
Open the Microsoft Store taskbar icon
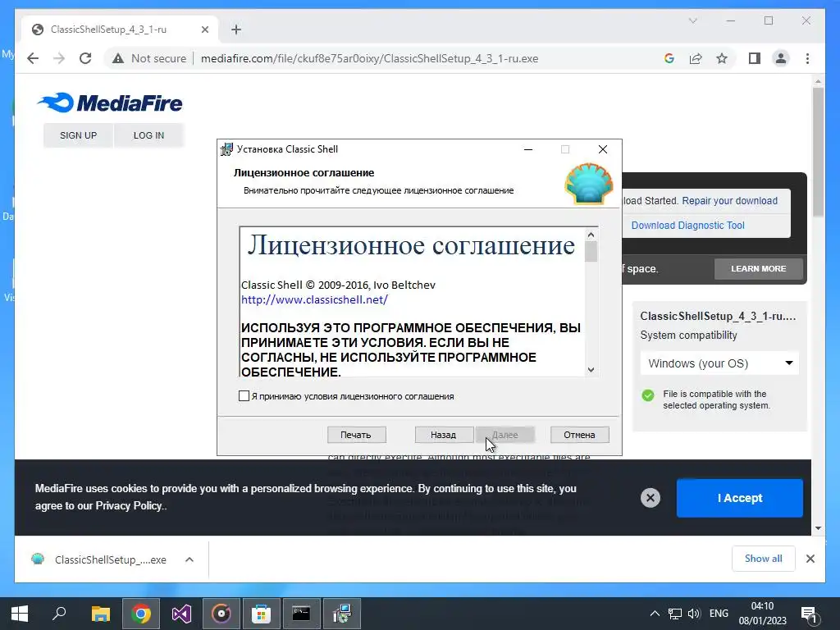point(262,614)
